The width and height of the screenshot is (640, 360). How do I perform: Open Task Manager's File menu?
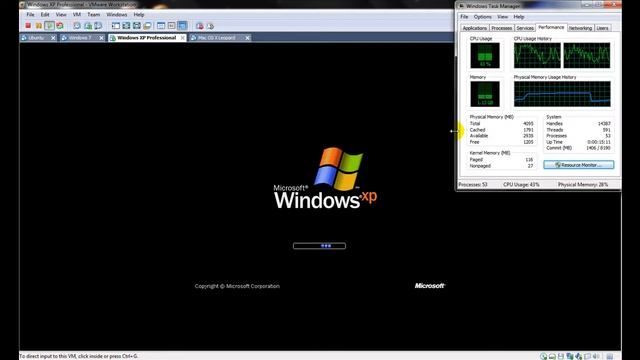[464, 17]
